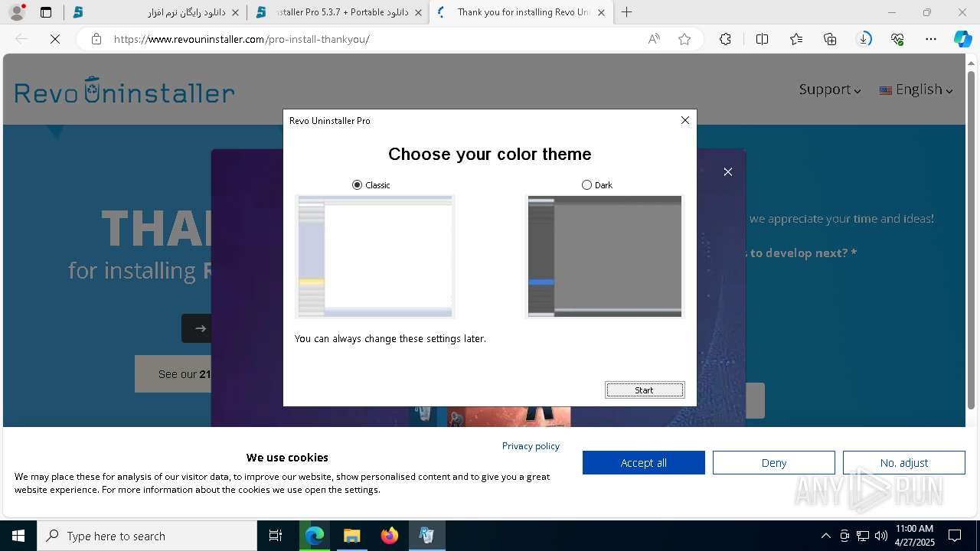Open the clock showing 11:00 AM
The image size is (980, 551).
pos(914,536)
